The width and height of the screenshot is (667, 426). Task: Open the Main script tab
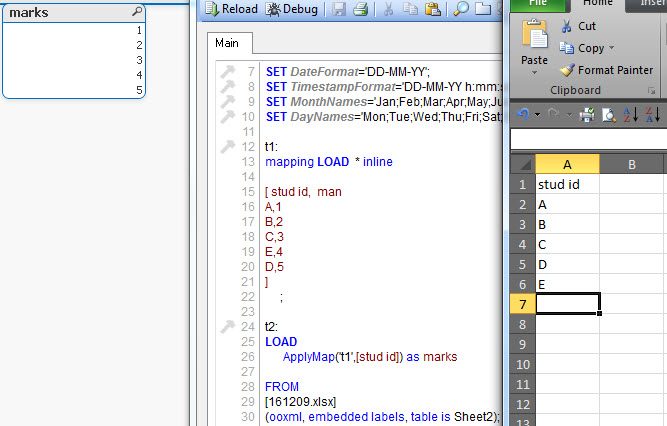[230, 43]
